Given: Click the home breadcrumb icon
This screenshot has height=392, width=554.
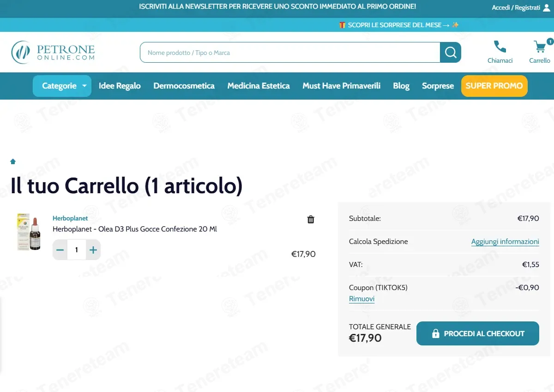Looking at the screenshot, I should pyautogui.click(x=13, y=161).
